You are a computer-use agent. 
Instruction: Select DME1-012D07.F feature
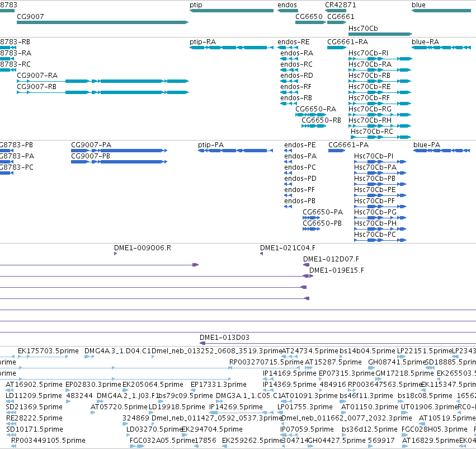tap(306, 265)
